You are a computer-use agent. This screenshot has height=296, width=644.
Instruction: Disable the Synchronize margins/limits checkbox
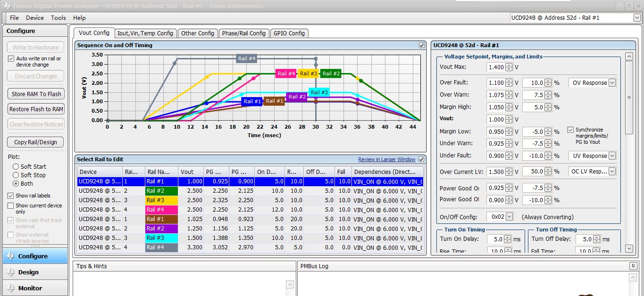point(571,130)
